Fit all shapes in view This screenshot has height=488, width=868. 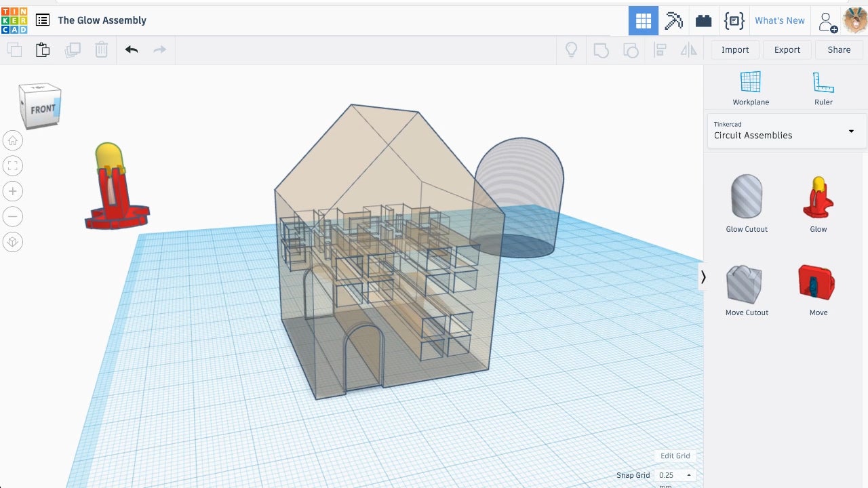13,165
